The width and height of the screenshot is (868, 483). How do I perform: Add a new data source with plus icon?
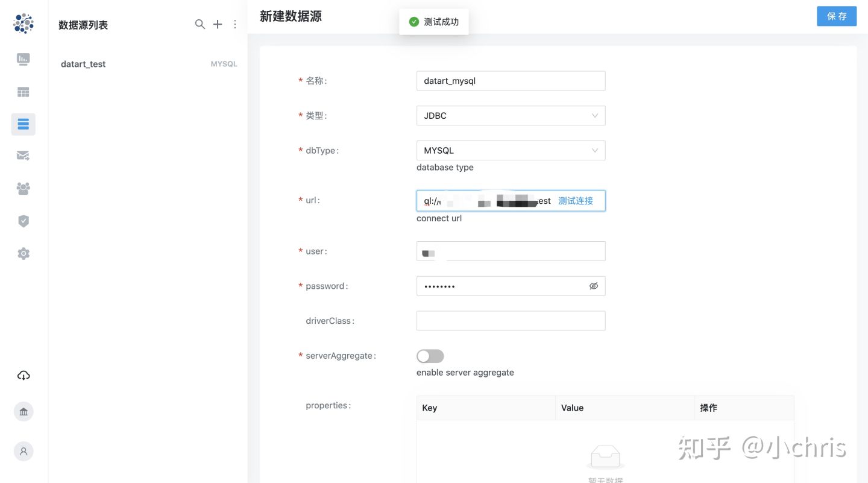point(218,24)
